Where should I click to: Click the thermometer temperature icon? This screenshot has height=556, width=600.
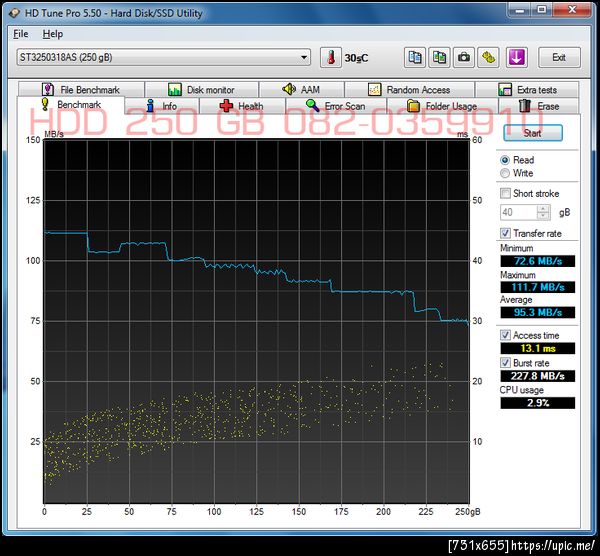click(x=330, y=57)
